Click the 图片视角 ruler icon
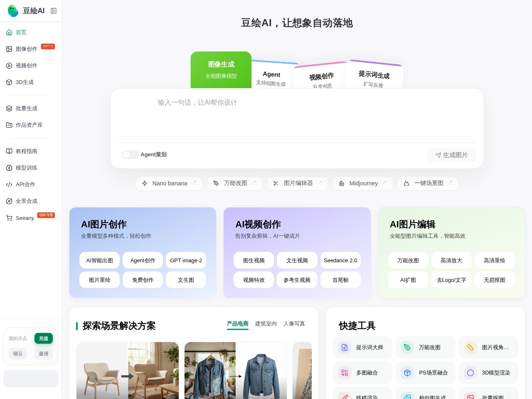Image resolution: width=532 pixels, height=399 pixels. click(x=470, y=347)
